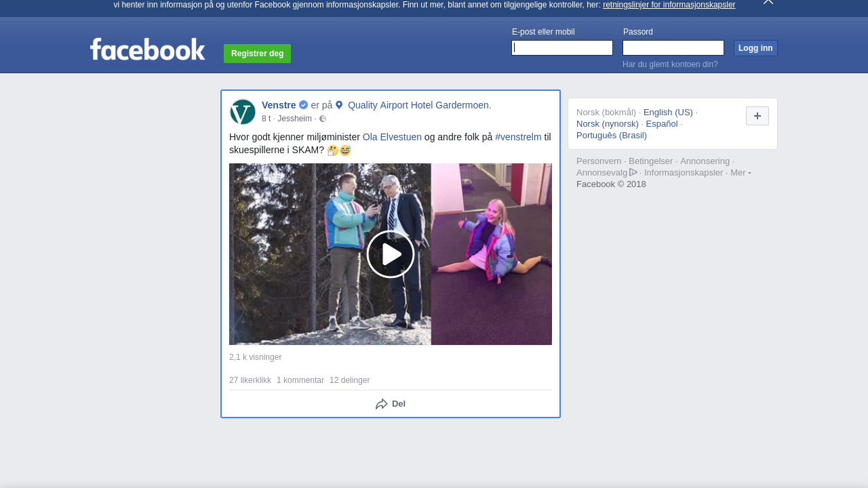The width and height of the screenshot is (868, 488).
Task: Expand the Mer footer dropdown
Action: [x=741, y=172]
